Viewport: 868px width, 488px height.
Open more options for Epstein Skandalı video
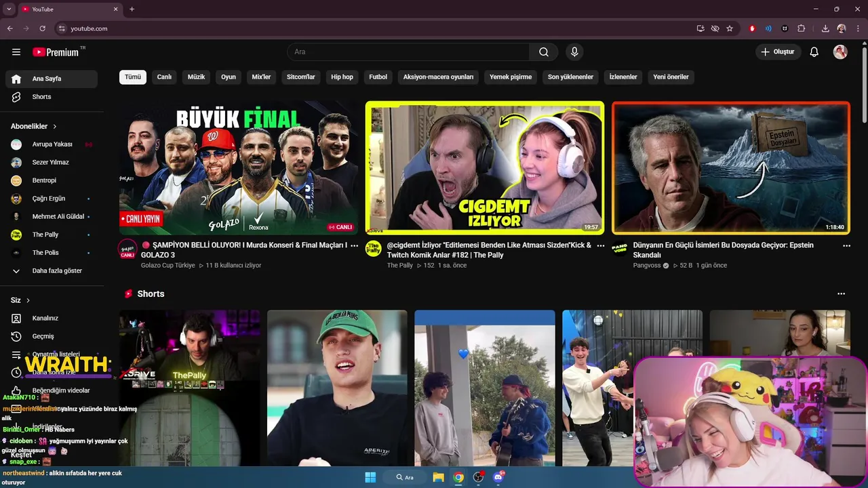[846, 246]
